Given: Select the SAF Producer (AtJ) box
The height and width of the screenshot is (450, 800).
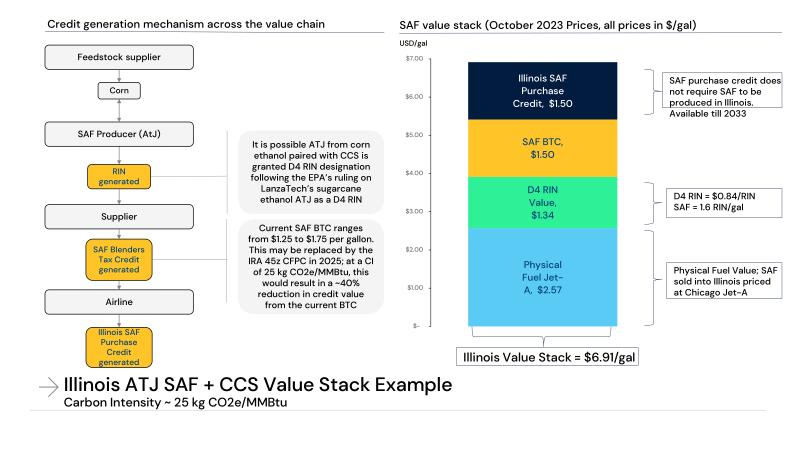Looking at the screenshot, I should pyautogui.click(x=119, y=134).
